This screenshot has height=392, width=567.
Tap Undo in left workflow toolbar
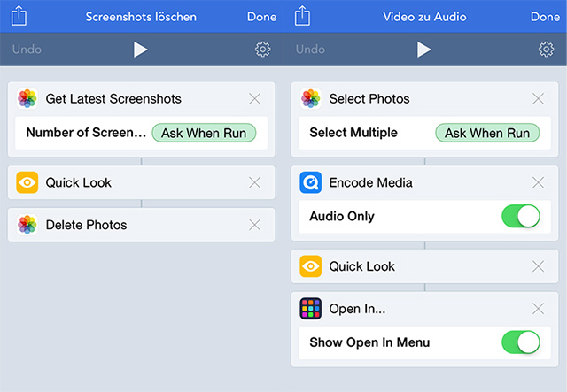click(x=27, y=50)
